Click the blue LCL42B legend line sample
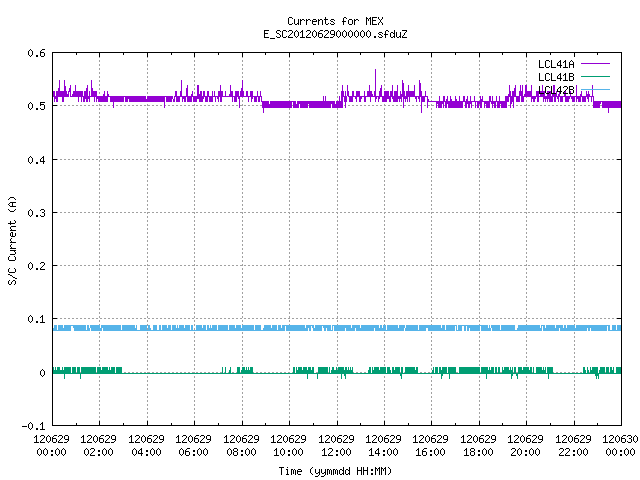The height and width of the screenshot is (480, 640). [x=595, y=89]
